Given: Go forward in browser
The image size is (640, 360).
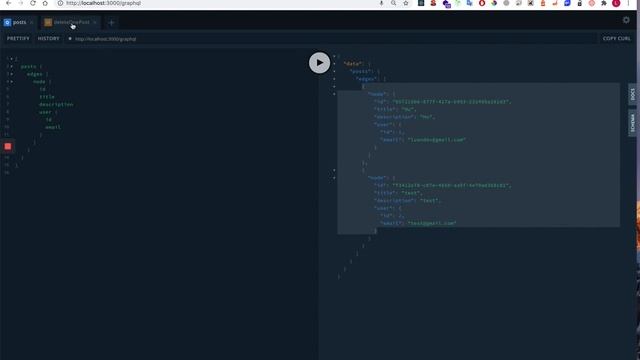Looking at the screenshot, I should click(21, 3).
